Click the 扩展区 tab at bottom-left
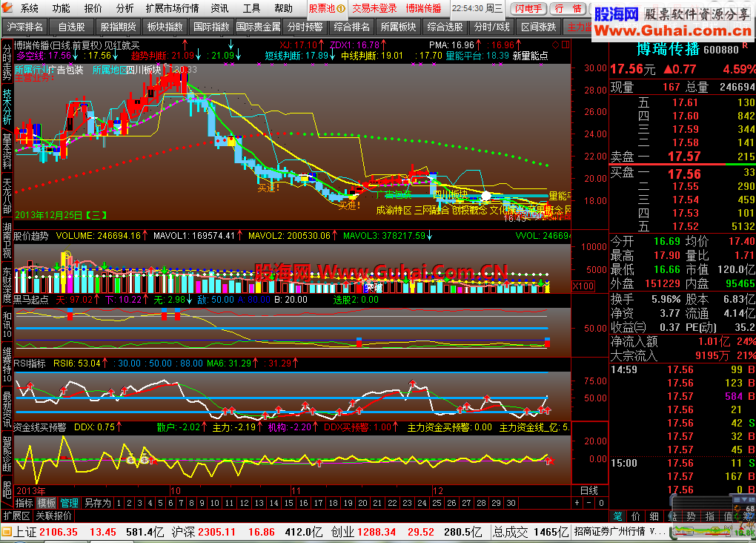The image size is (756, 543). click(16, 516)
